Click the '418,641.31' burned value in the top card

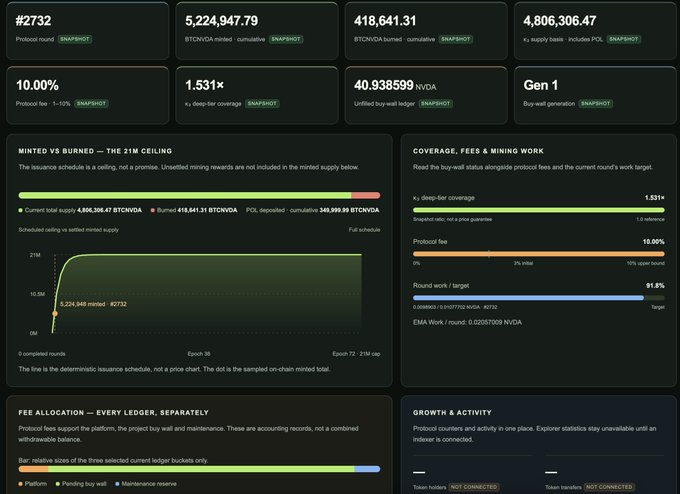coord(385,21)
